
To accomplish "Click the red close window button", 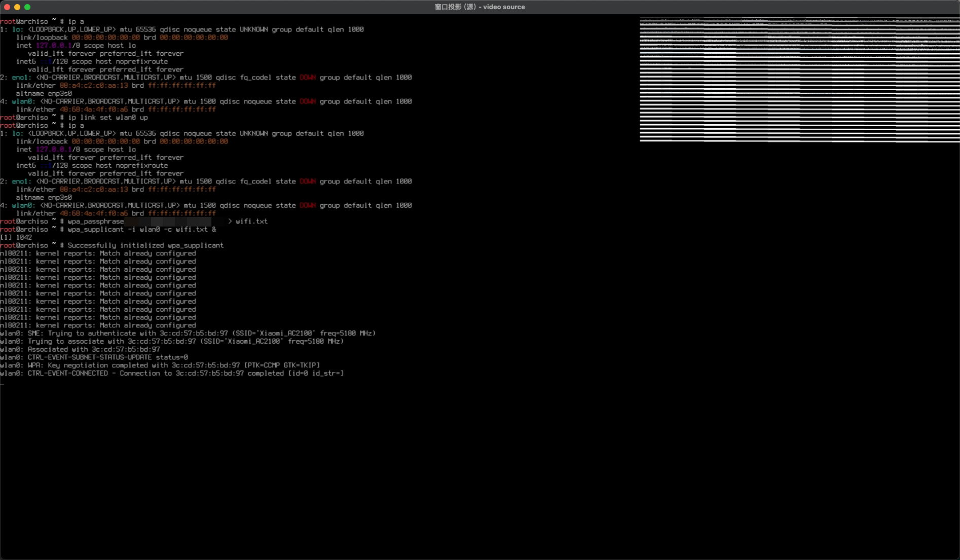I will tap(7, 7).
